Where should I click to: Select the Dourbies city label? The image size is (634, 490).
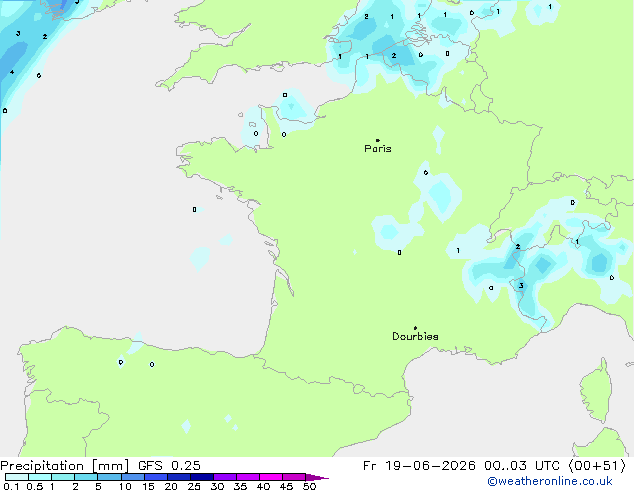pyautogui.click(x=415, y=336)
